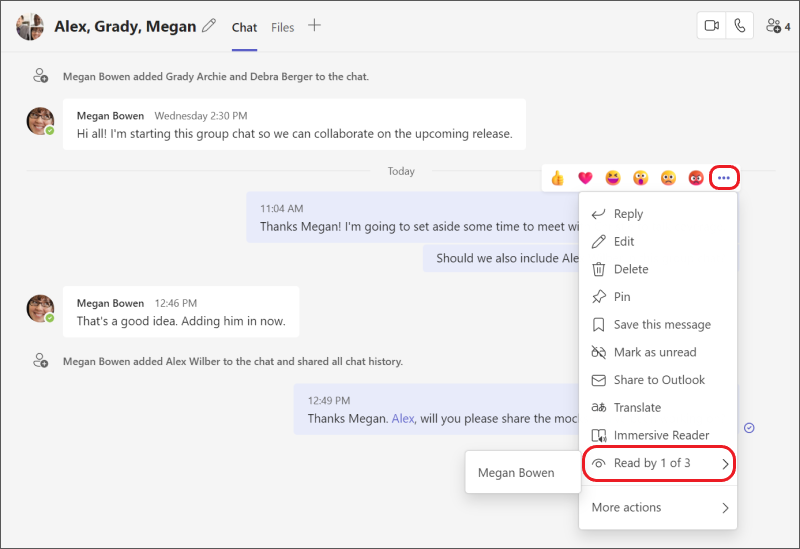React with the heart emoji
This screenshot has width=800, height=549.
585,178
